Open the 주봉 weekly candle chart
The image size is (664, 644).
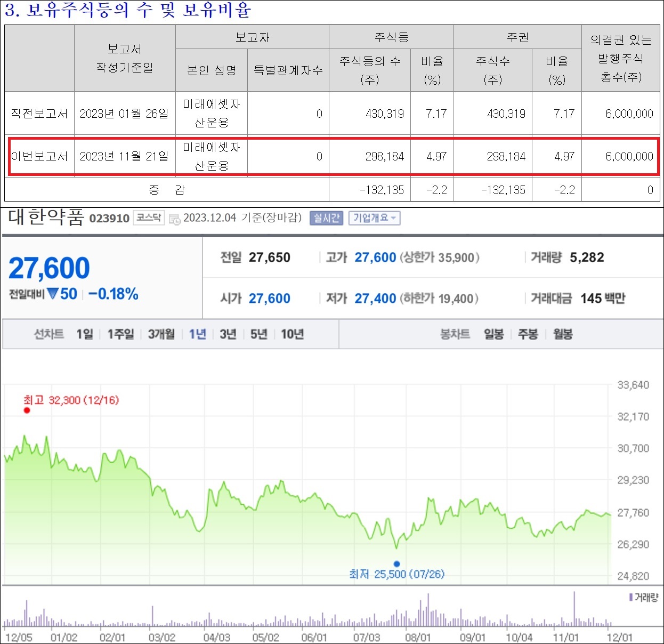pyautogui.click(x=528, y=334)
